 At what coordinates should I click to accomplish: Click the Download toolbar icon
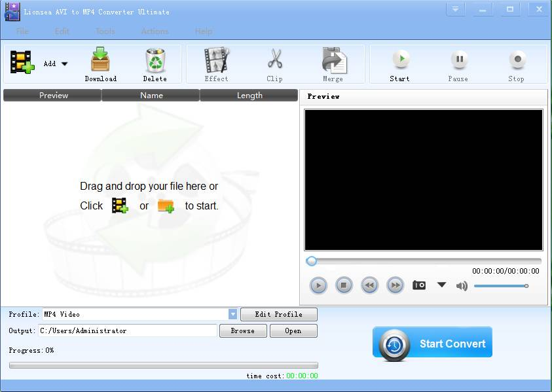[x=100, y=65]
